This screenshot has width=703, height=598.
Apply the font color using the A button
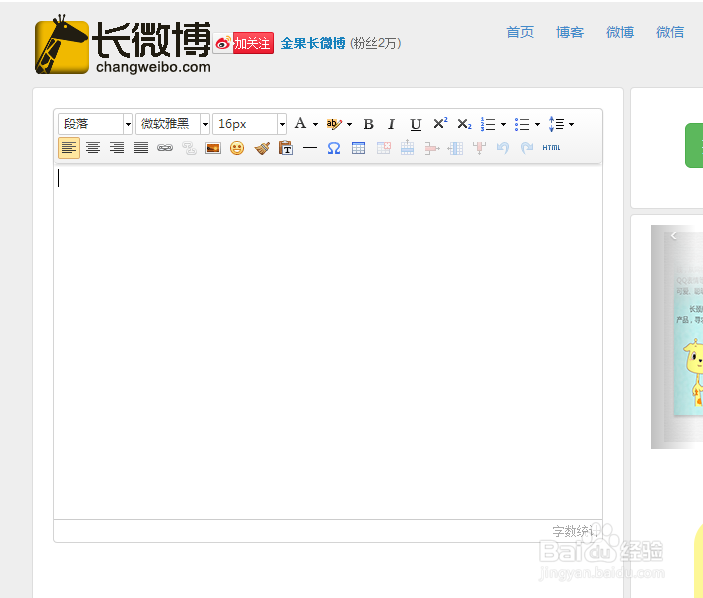(300, 123)
